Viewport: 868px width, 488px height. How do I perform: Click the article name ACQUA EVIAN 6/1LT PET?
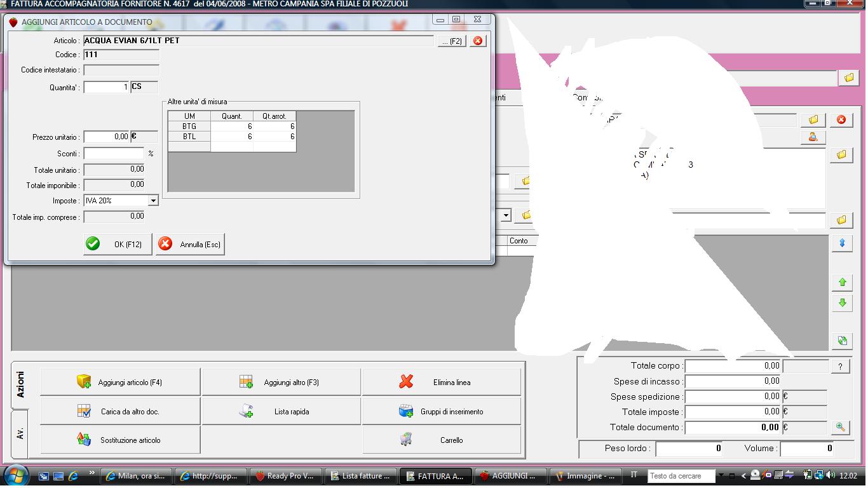tap(259, 41)
